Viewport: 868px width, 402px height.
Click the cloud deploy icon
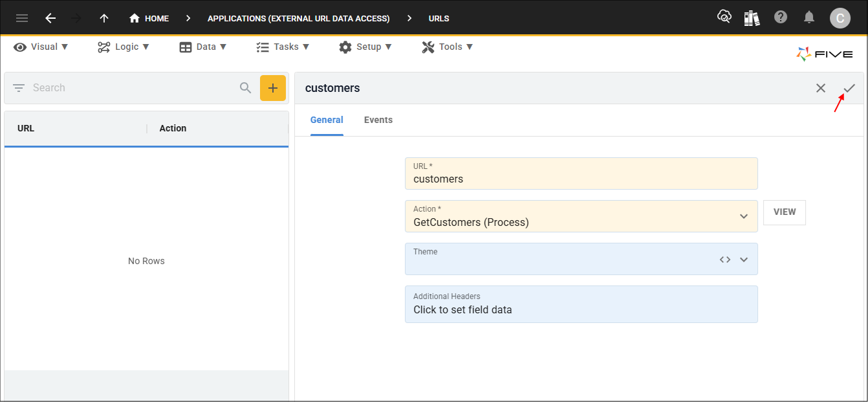pyautogui.click(x=724, y=17)
